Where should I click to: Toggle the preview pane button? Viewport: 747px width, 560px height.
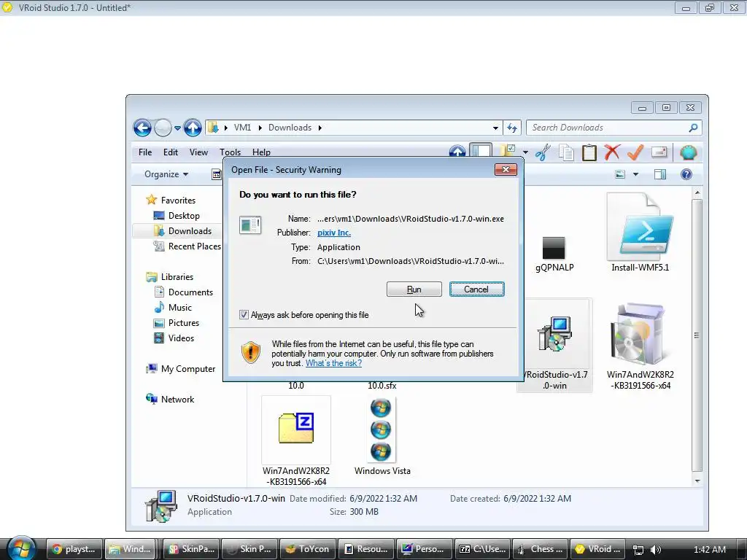pos(659,174)
